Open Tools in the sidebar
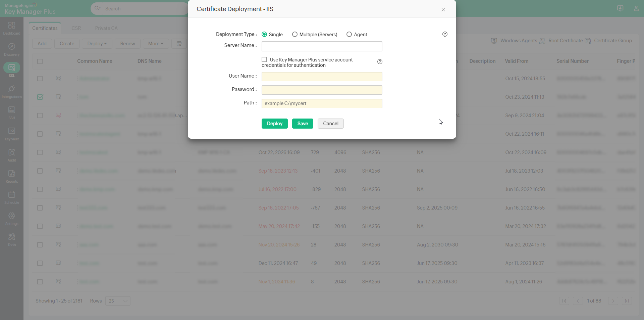 12,240
